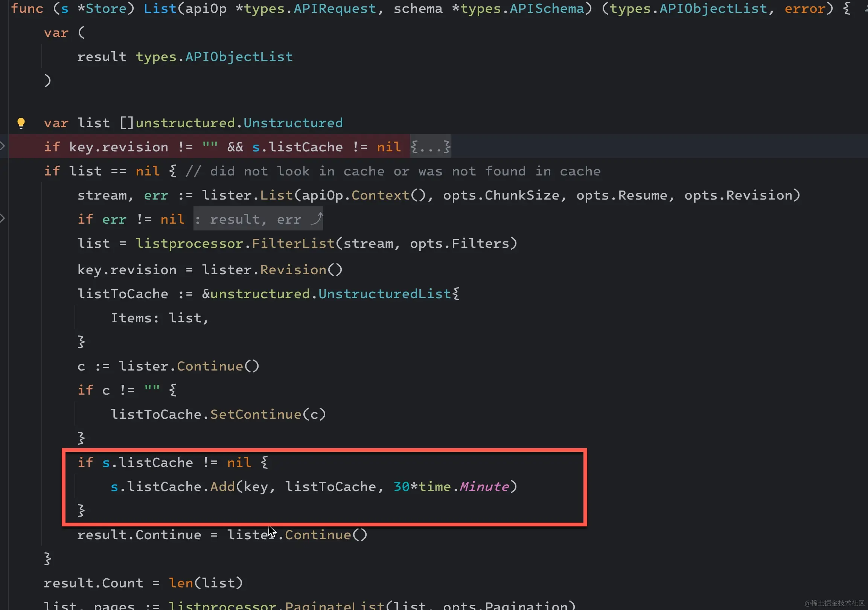Expand the folded key.revision if block arrow
Viewport: 868px width, 610px height.
pos(2,146)
